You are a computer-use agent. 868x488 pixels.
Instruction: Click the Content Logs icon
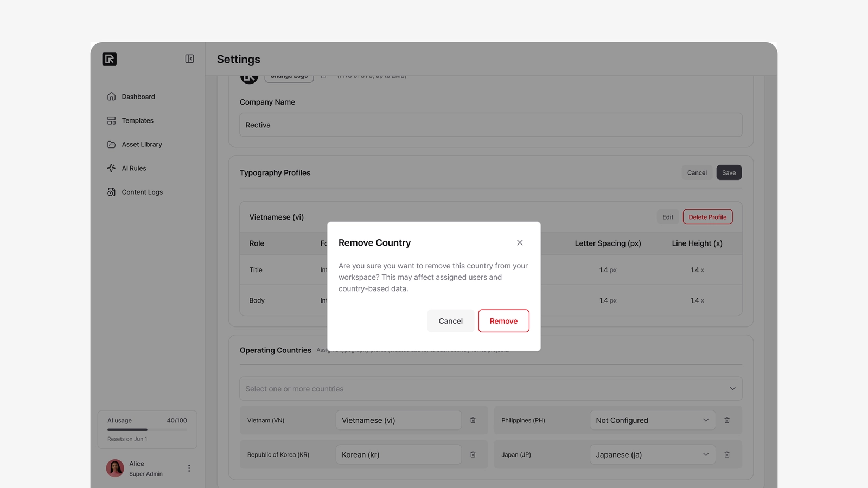click(111, 192)
